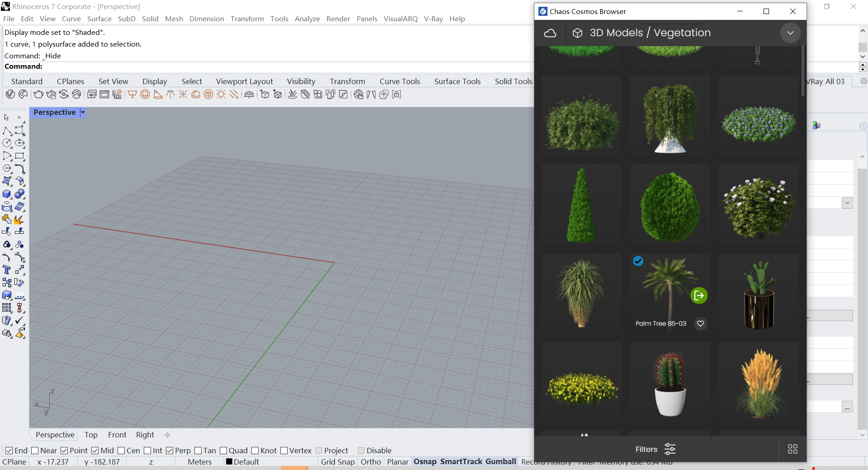
Task: Open the command history stepper arrows
Action: coord(863,67)
